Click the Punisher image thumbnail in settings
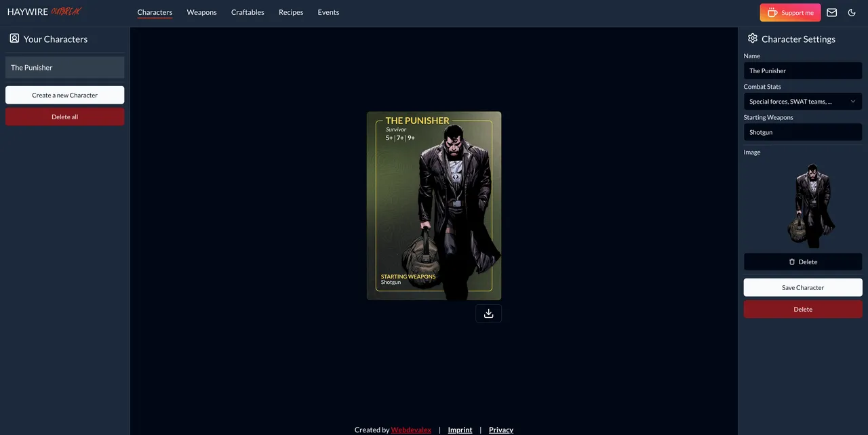 [812, 205]
